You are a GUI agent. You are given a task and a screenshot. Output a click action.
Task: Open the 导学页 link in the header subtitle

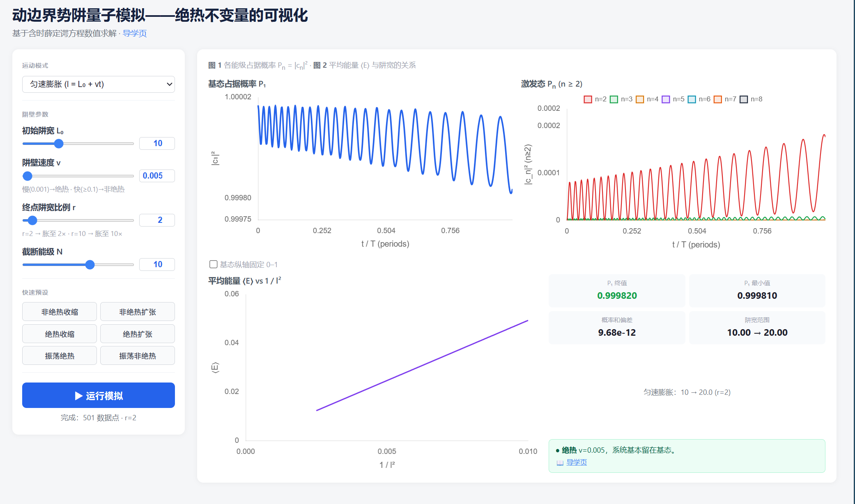(135, 33)
